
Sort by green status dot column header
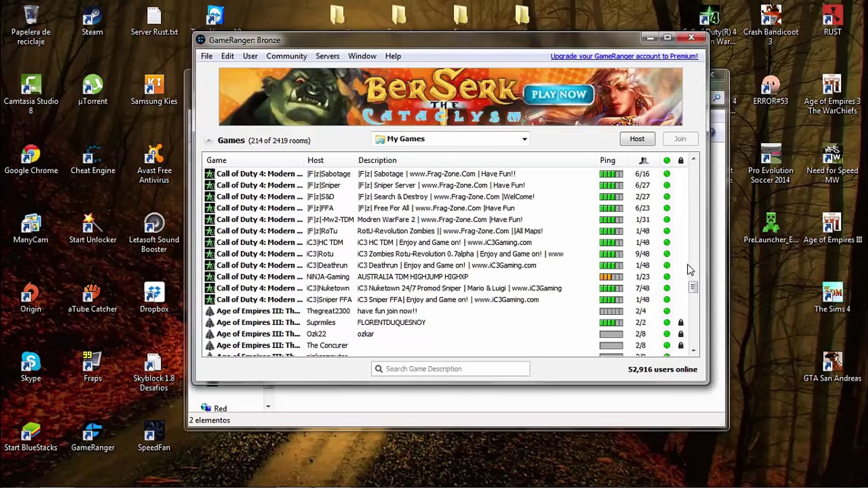(667, 160)
